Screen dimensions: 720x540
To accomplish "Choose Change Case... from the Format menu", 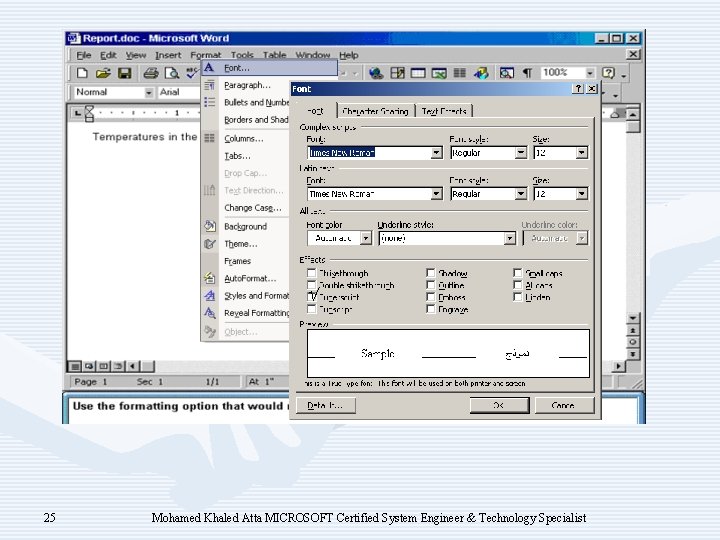I will click(253, 208).
